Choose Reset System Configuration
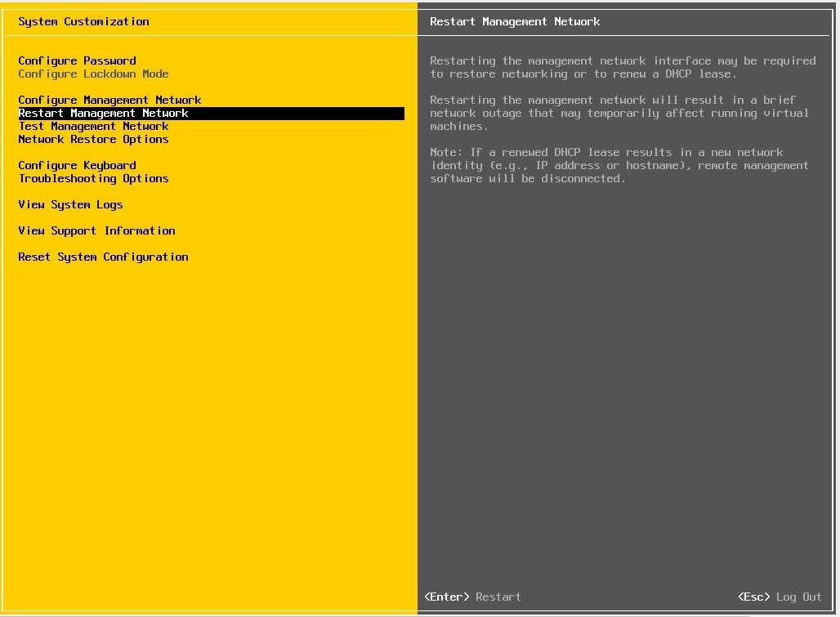840x617 pixels. (103, 257)
